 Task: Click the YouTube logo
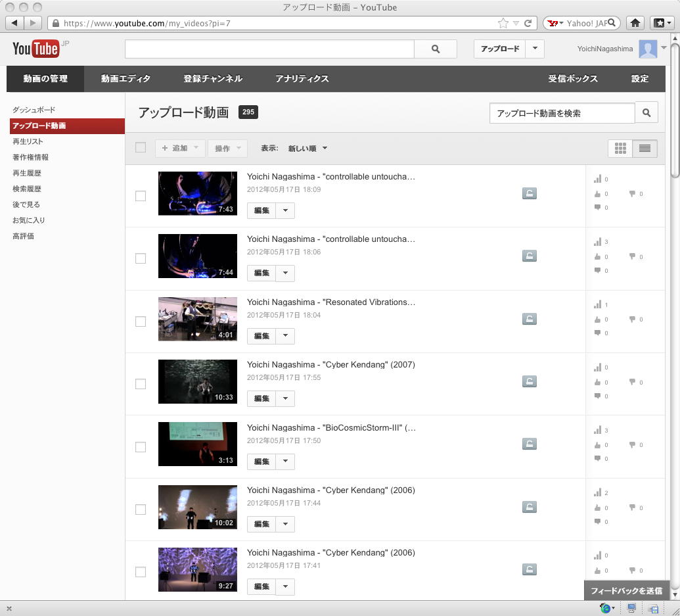(36, 49)
